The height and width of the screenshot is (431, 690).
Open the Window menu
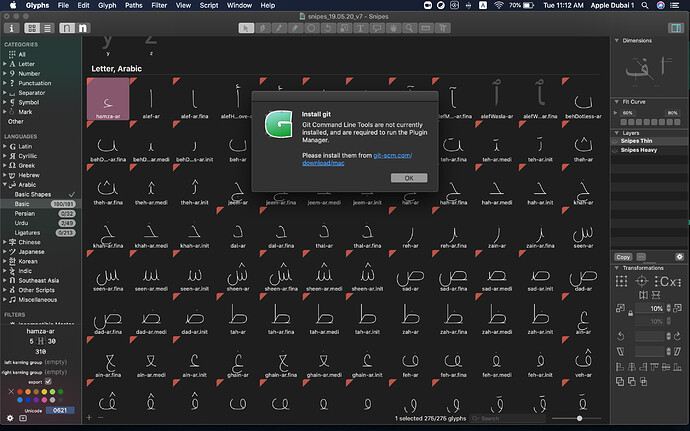(x=239, y=5)
